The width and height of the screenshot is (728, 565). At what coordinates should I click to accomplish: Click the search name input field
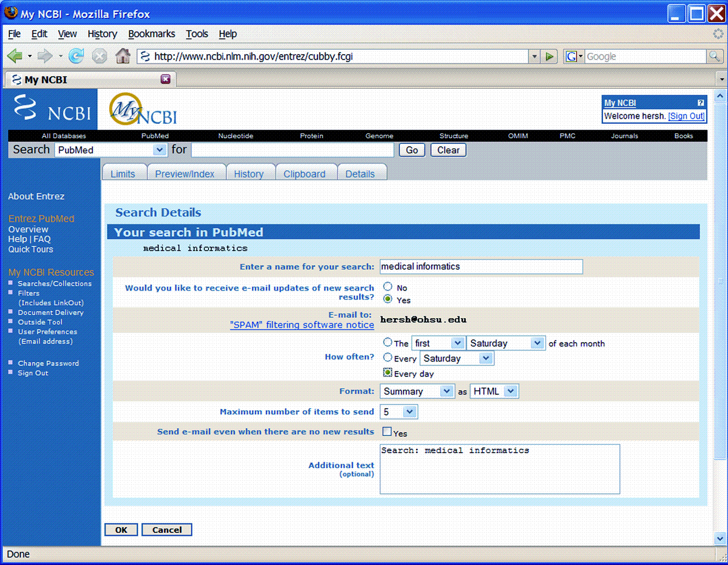[481, 266]
